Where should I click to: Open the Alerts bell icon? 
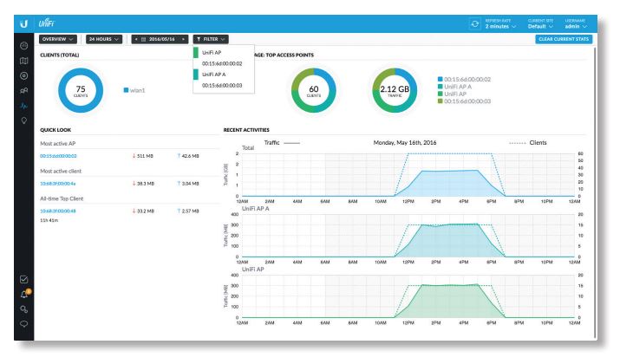pyautogui.click(x=24, y=295)
